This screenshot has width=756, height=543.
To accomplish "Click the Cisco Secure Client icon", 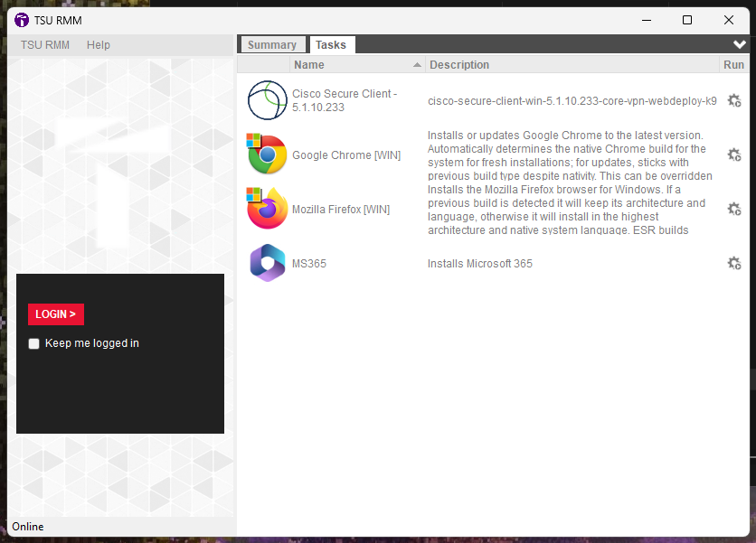I will (267, 100).
